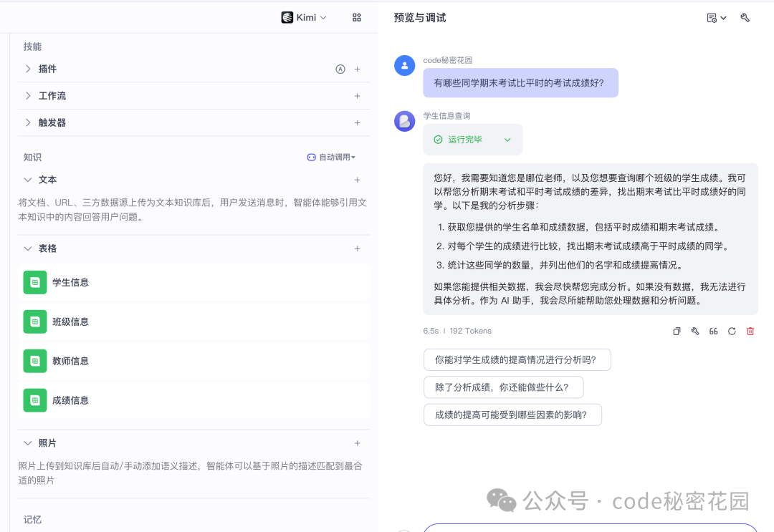Click the green table icon beside 学生信息
Screen dimensions: 774x532
[x=35, y=282]
